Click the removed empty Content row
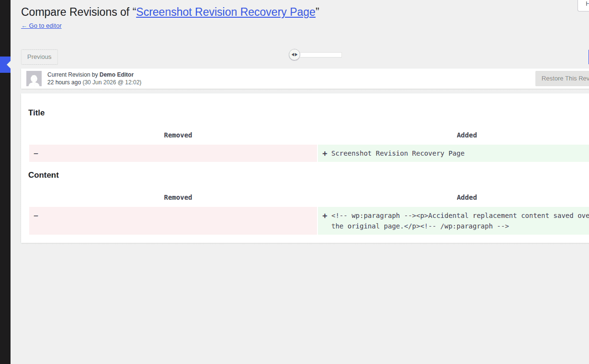 [173, 221]
